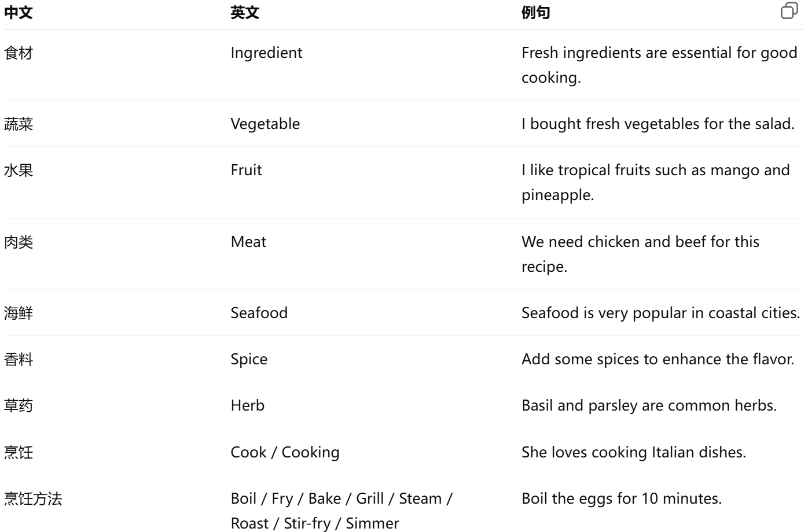Click the 海鲜 cell
Image resolution: width=808 pixels, height=532 pixels.
(19, 313)
